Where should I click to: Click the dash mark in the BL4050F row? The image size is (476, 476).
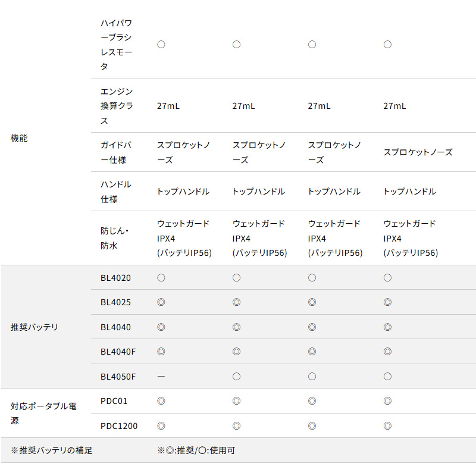tap(161, 377)
